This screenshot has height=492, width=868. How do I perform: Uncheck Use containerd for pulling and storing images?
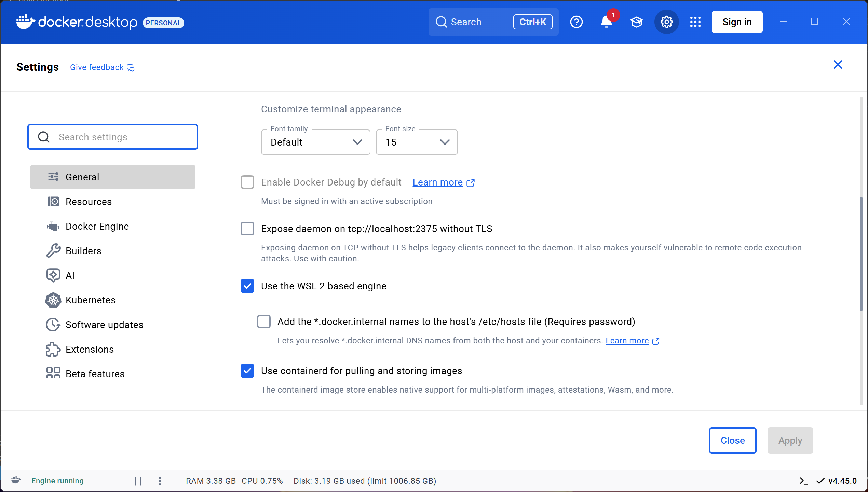[x=247, y=371]
